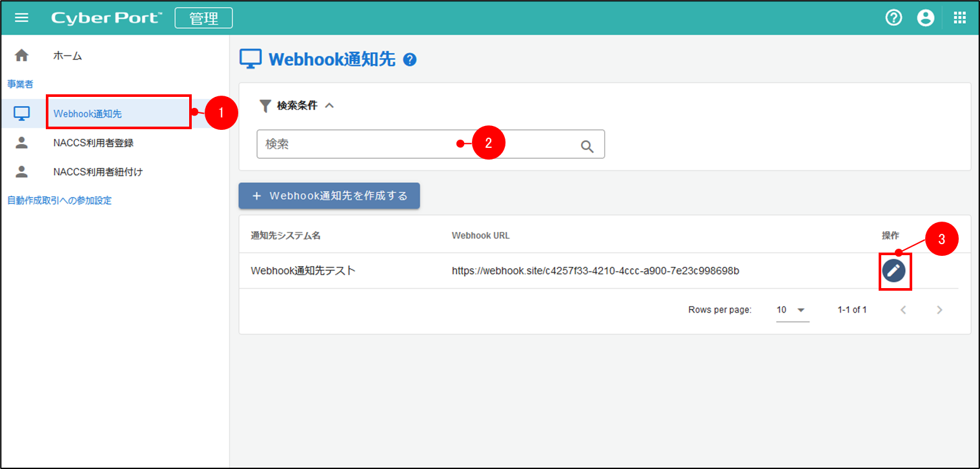Open the Rows per page dropdown
This screenshot has height=469, width=980.
click(792, 310)
